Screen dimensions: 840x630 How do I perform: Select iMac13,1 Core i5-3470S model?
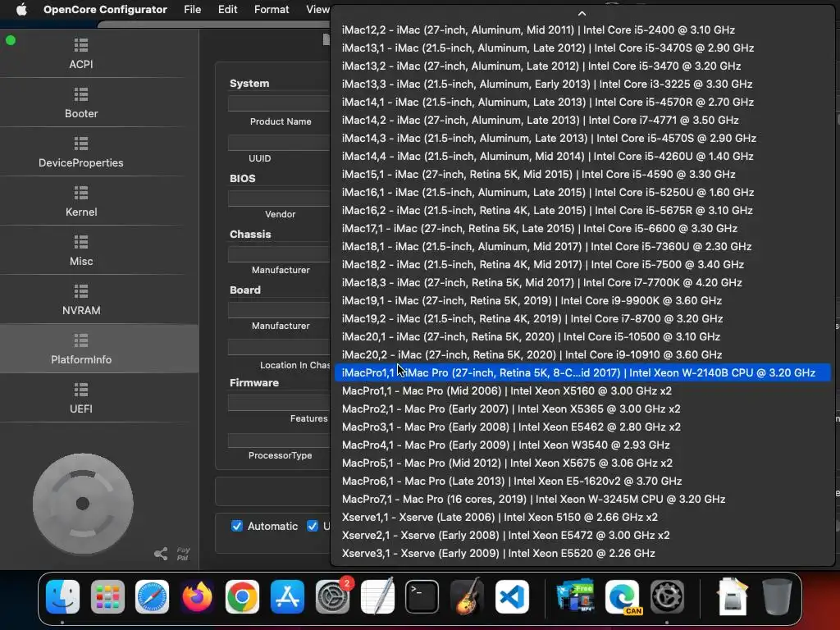point(582,48)
